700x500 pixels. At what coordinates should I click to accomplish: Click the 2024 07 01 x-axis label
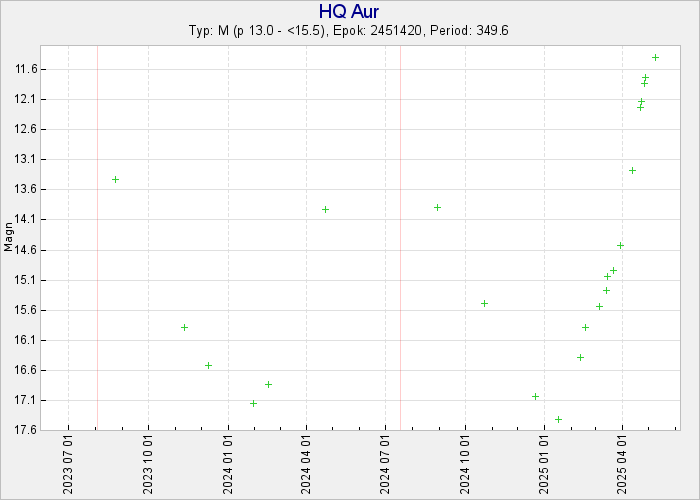(x=386, y=467)
